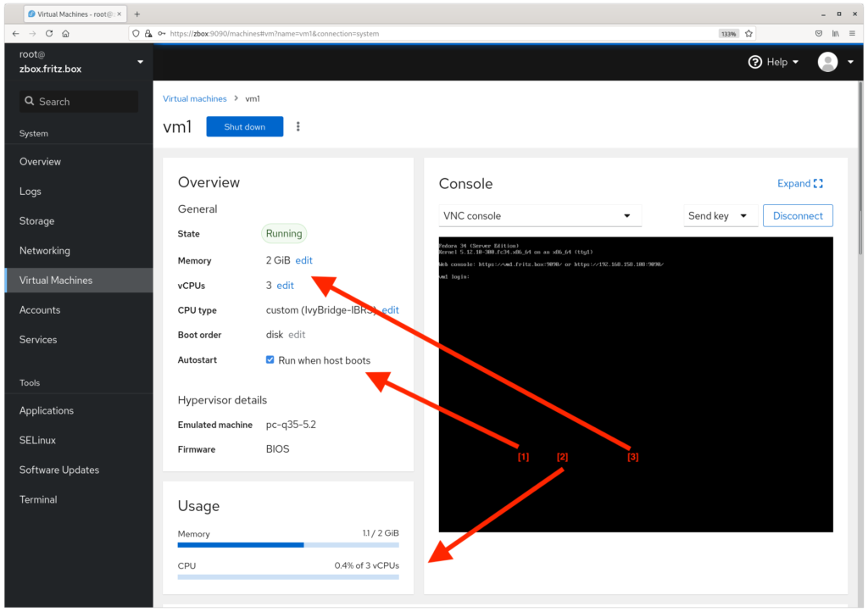Click the shield icon in the address bar

point(136,34)
